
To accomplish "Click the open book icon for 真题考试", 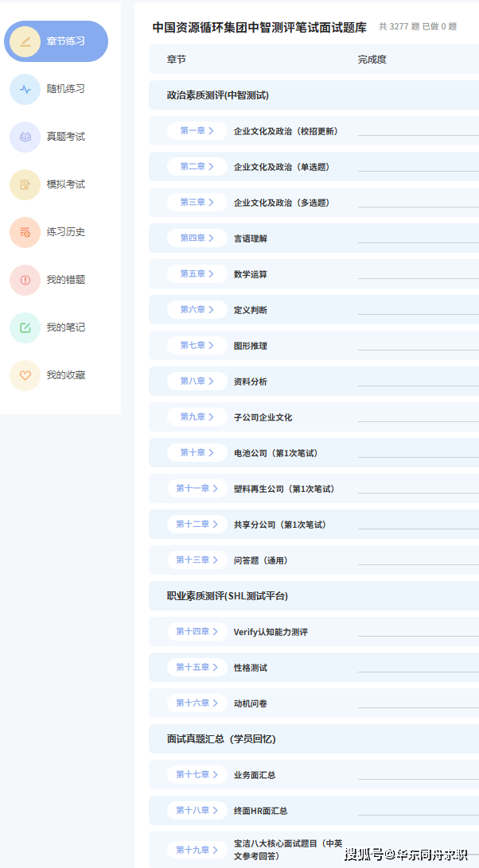I will [x=25, y=137].
